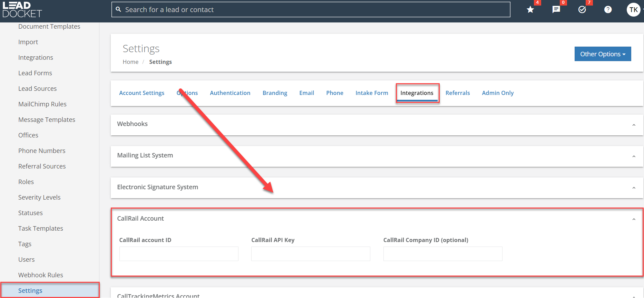The width and height of the screenshot is (644, 298).
Task: Switch to the Email tab
Action: tap(306, 93)
